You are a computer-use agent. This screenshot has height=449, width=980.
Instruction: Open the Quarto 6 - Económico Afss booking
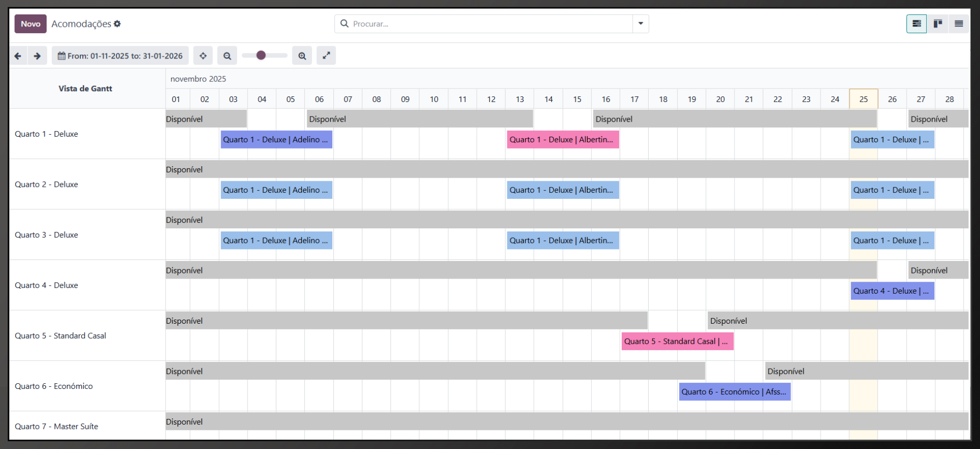point(735,392)
